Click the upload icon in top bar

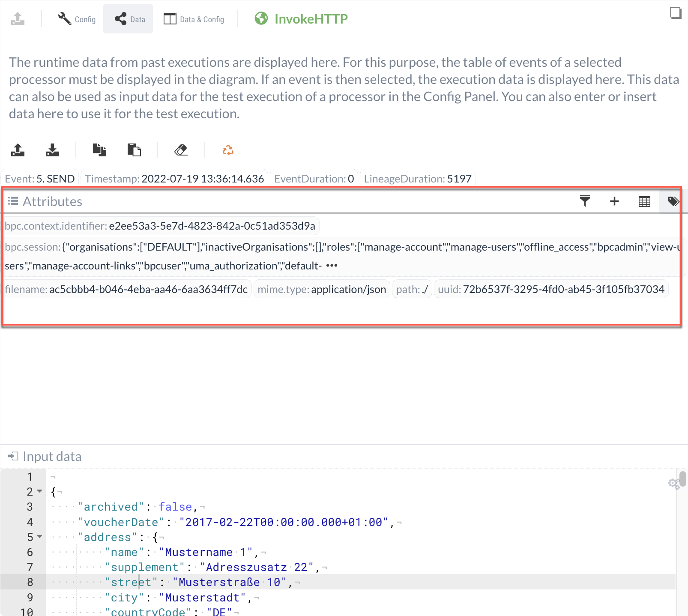pyautogui.click(x=18, y=19)
